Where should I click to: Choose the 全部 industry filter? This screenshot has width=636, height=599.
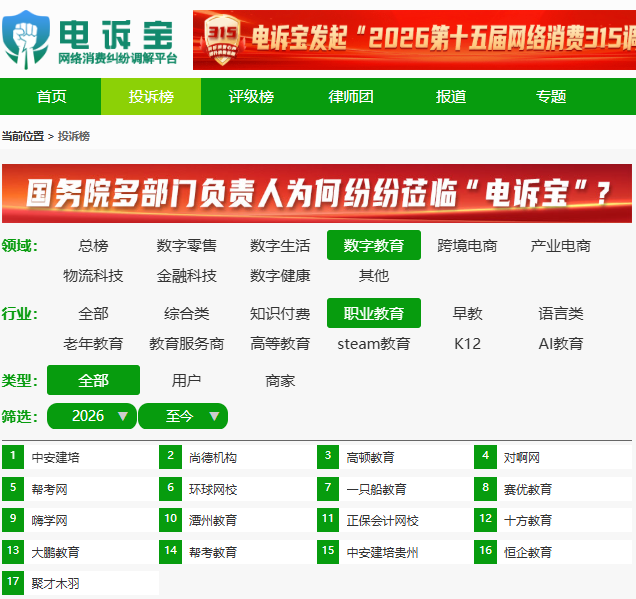(93, 313)
